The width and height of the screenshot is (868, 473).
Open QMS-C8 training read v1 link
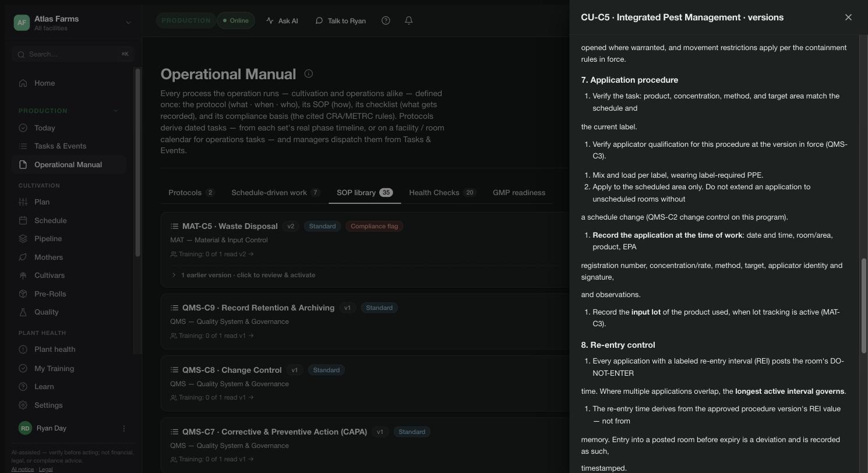click(x=212, y=398)
